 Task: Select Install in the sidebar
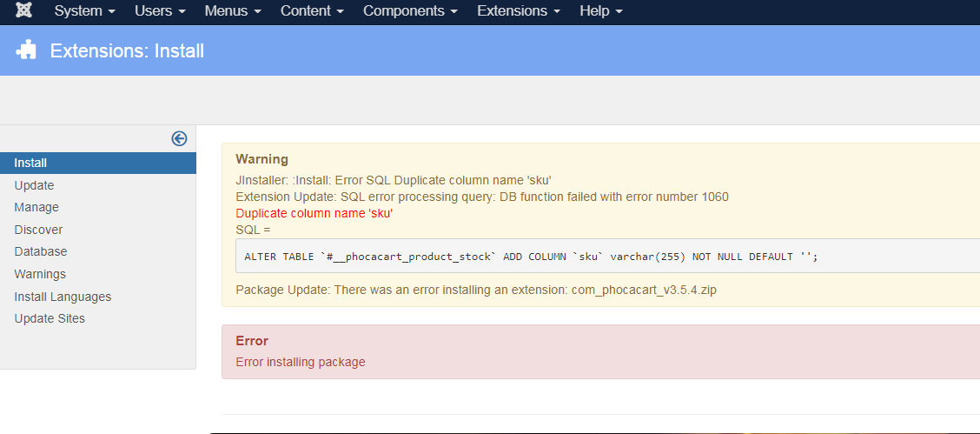[x=98, y=164]
